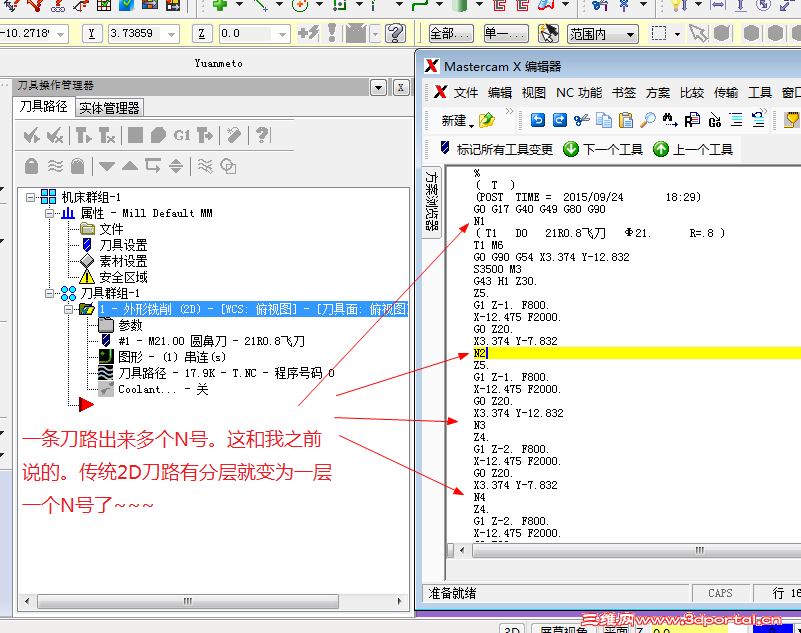Open 参数 folder of operation 1

(130, 325)
